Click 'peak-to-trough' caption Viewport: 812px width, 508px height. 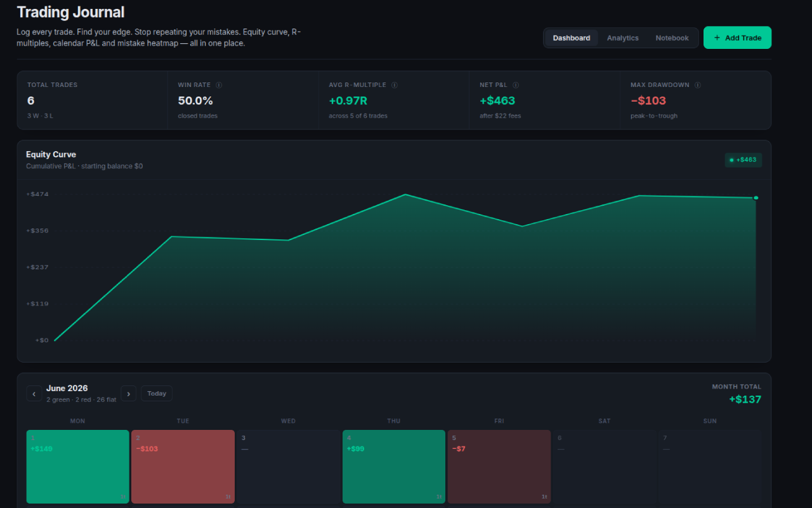click(654, 116)
